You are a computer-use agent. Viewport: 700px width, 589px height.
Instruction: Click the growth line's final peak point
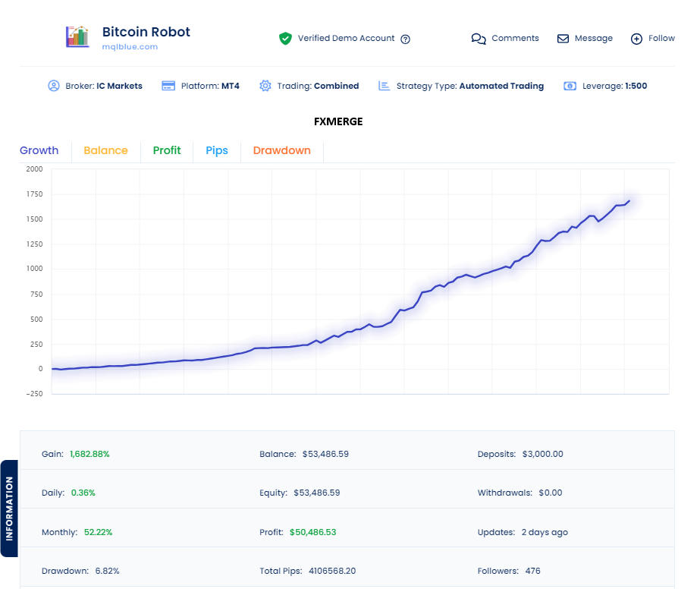pyautogui.click(x=629, y=201)
